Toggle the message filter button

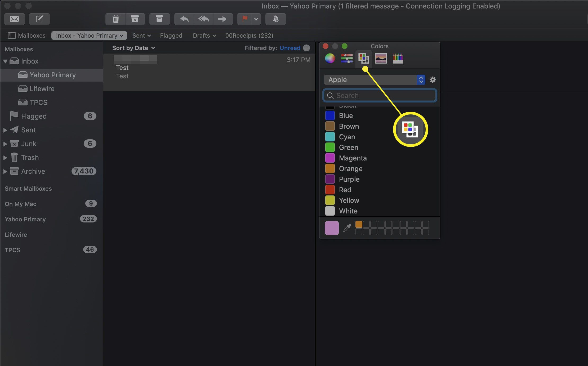pyautogui.click(x=306, y=48)
